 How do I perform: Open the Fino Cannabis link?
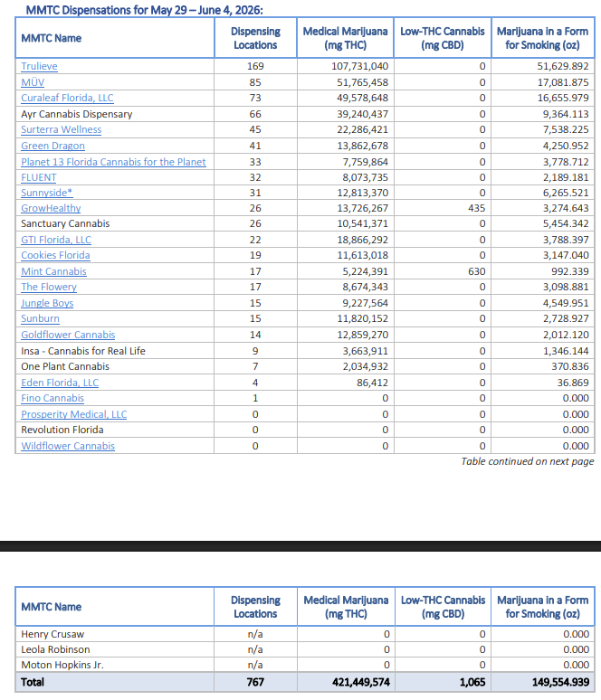(52, 398)
